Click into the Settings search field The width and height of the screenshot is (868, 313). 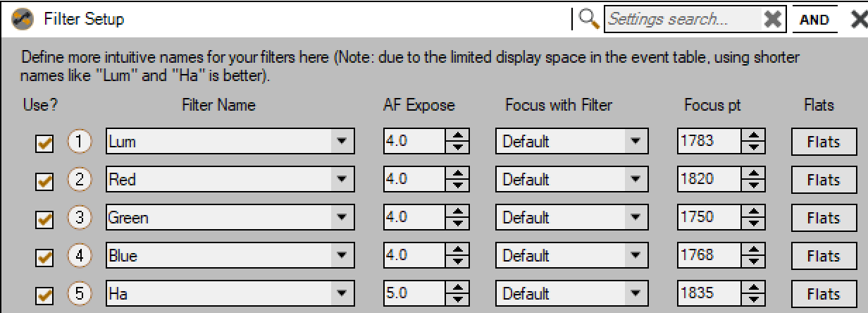[x=682, y=20]
